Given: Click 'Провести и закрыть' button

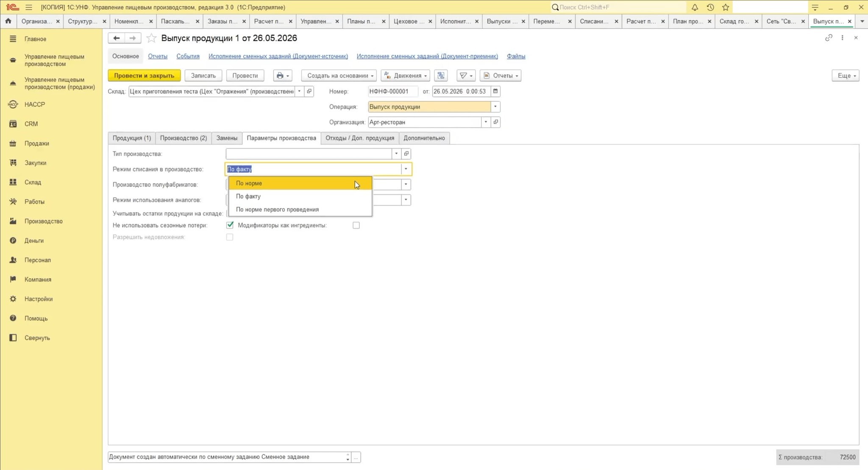Looking at the screenshot, I should click(x=144, y=76).
